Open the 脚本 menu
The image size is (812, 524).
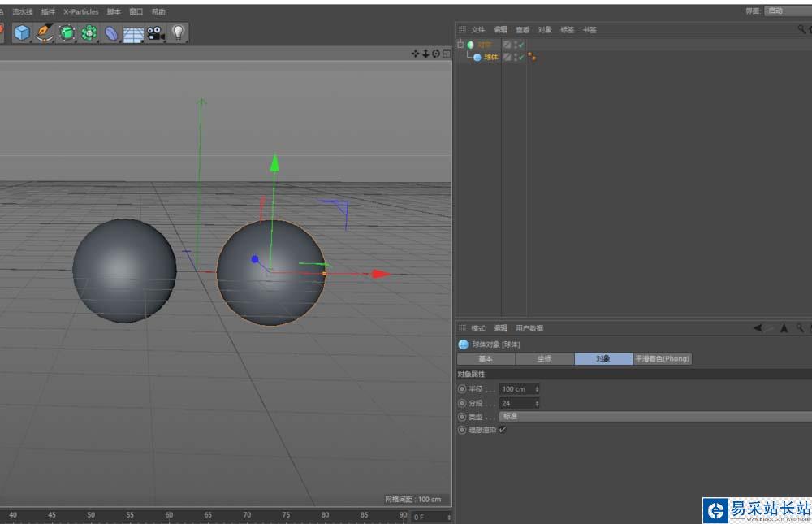tap(114, 12)
